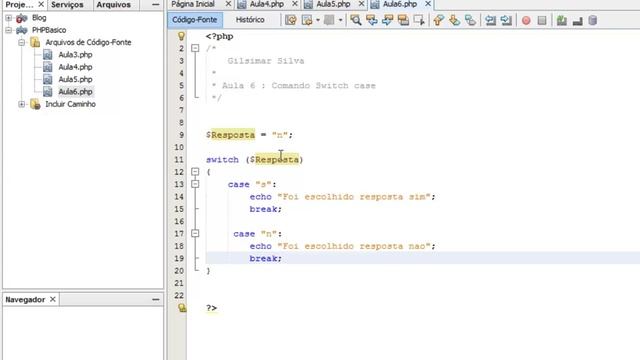Close the Aula4.php tab
640x360 pixels.
[x=295, y=4]
